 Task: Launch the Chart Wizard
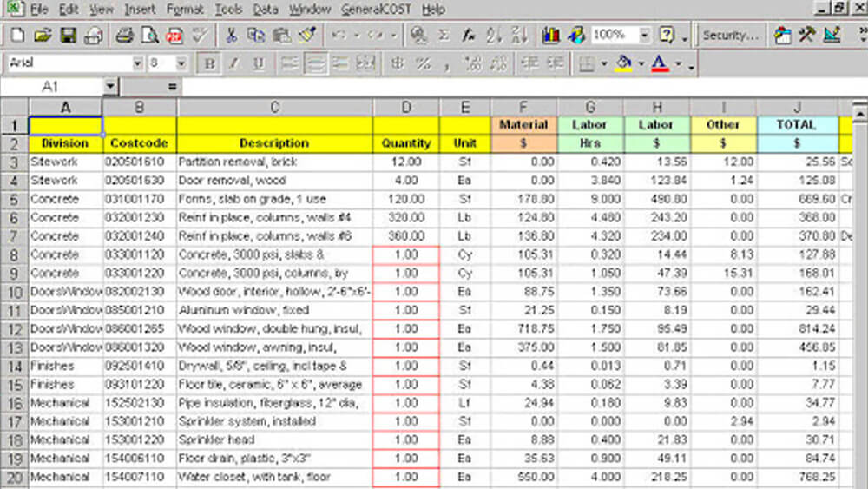[550, 36]
